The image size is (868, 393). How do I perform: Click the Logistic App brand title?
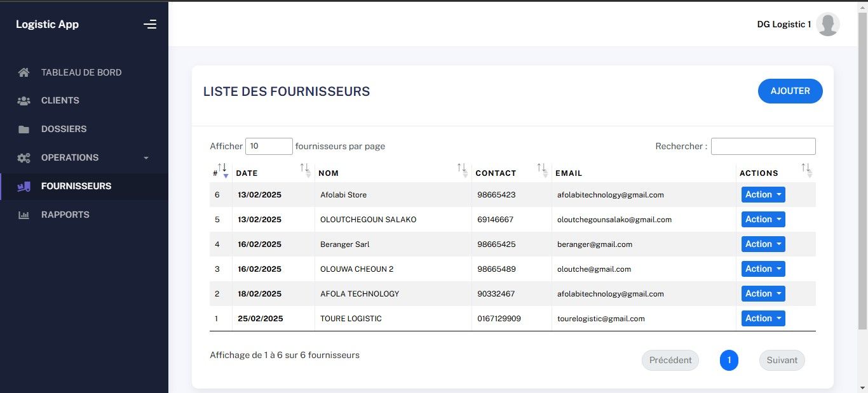point(47,24)
